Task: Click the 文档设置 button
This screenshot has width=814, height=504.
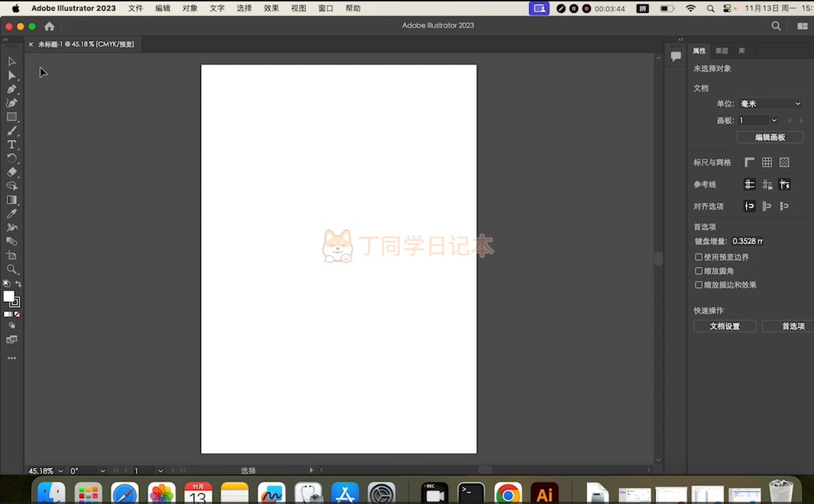Action: (x=724, y=326)
